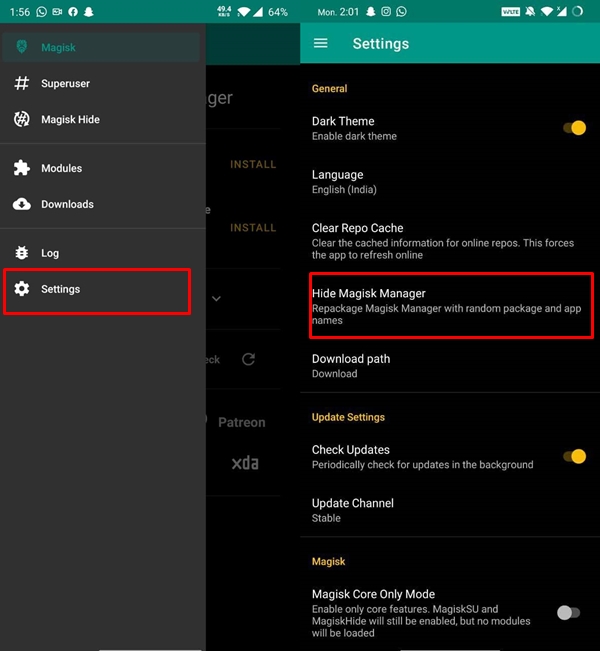Tap the 64% battery text
The height and width of the screenshot is (651, 600).
278,12
